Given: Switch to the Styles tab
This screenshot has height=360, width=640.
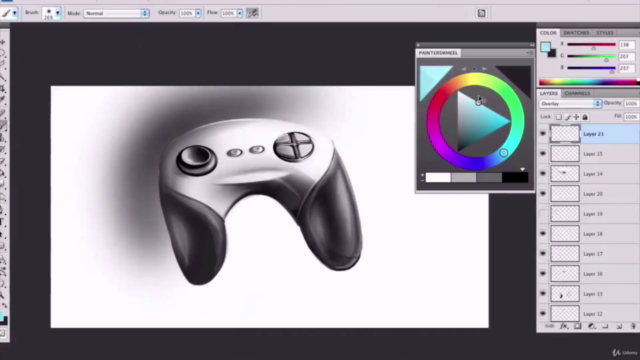Looking at the screenshot, I should pos(604,33).
